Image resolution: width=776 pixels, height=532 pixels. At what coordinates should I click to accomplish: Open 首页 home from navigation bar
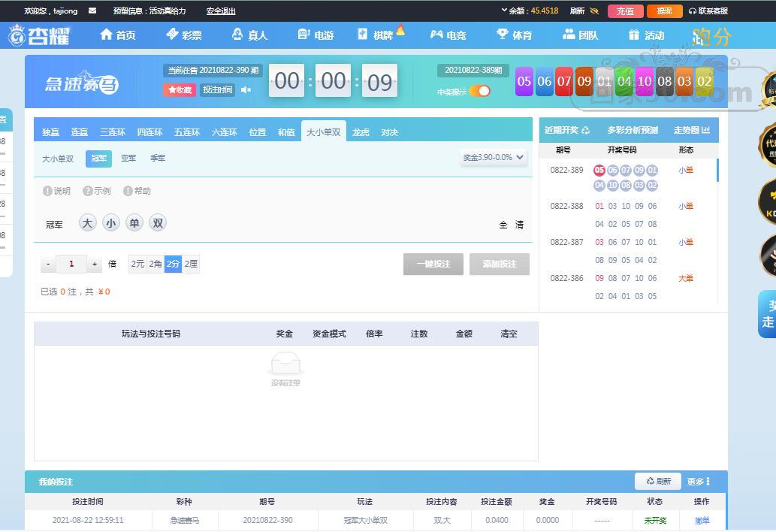pos(118,35)
